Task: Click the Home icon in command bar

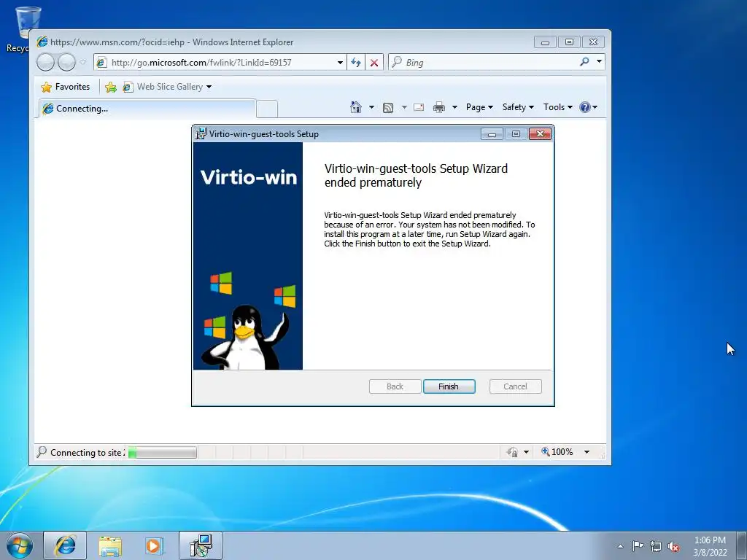Action: point(356,107)
